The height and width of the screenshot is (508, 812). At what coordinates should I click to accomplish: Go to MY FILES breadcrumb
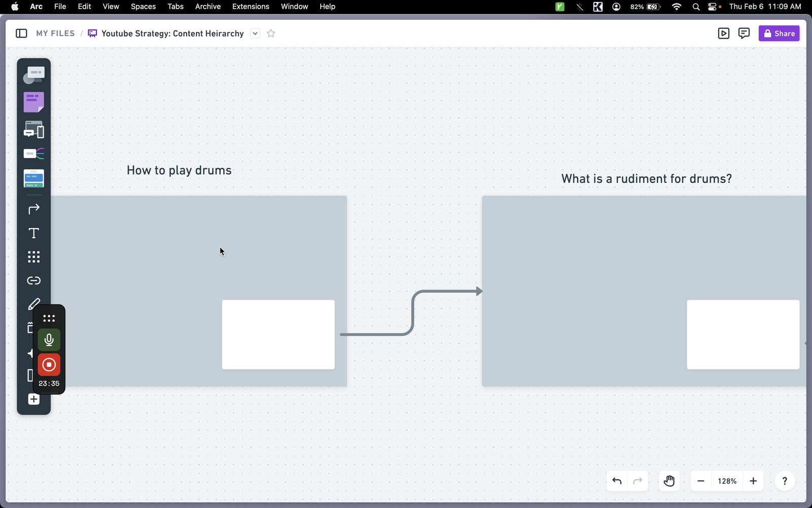point(55,34)
